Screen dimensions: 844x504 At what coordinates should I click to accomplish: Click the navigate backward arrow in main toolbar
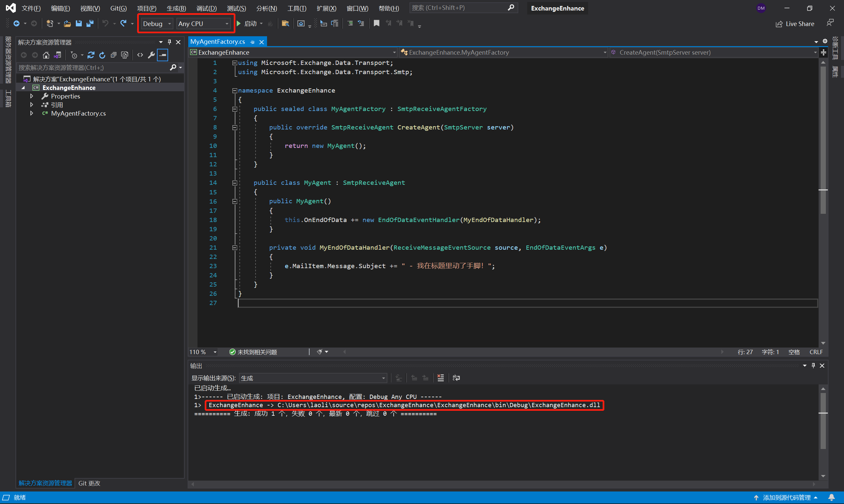(x=16, y=23)
